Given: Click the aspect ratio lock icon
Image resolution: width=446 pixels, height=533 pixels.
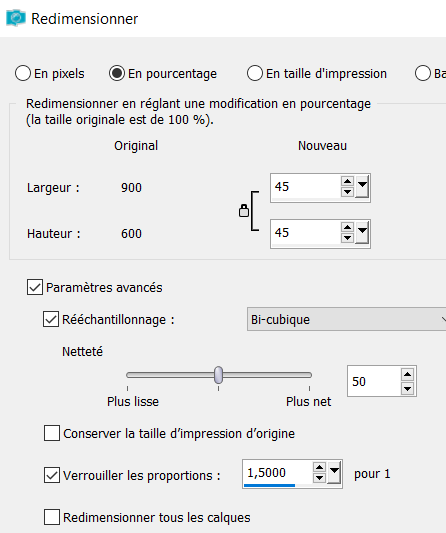Looking at the screenshot, I should tap(244, 211).
